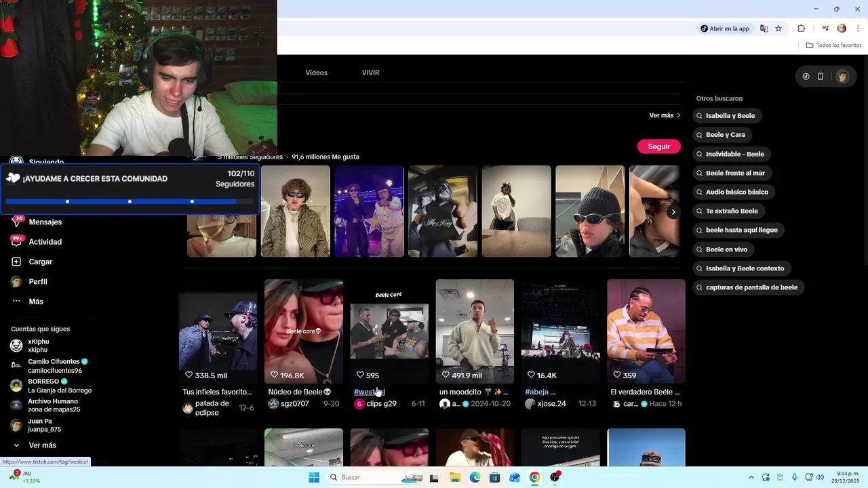Search suggestion capturas de pantalla de beele
This screenshot has width=868, height=488.
click(747, 287)
